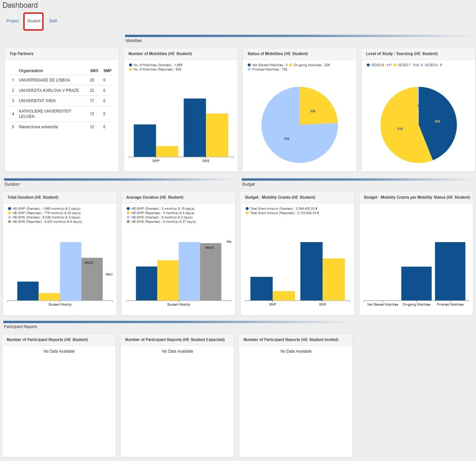The height and width of the screenshot is (461, 476).
Task: Toggle Finished Mobilities legend swatch in status chart
Action: click(249, 69)
